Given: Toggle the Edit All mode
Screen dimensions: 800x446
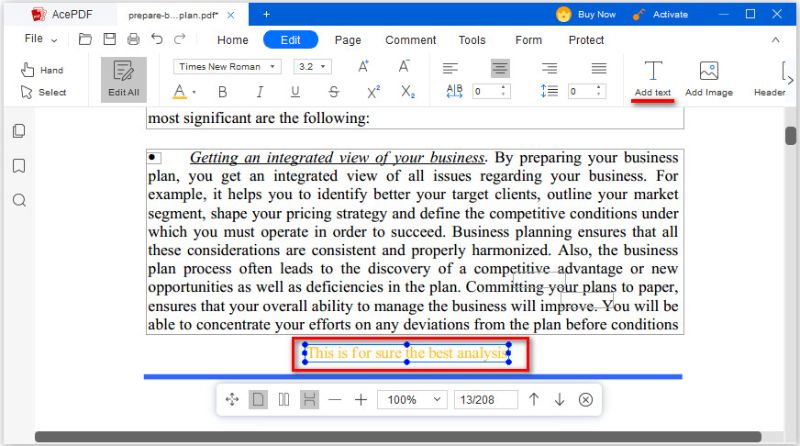Looking at the screenshot, I should pos(123,79).
